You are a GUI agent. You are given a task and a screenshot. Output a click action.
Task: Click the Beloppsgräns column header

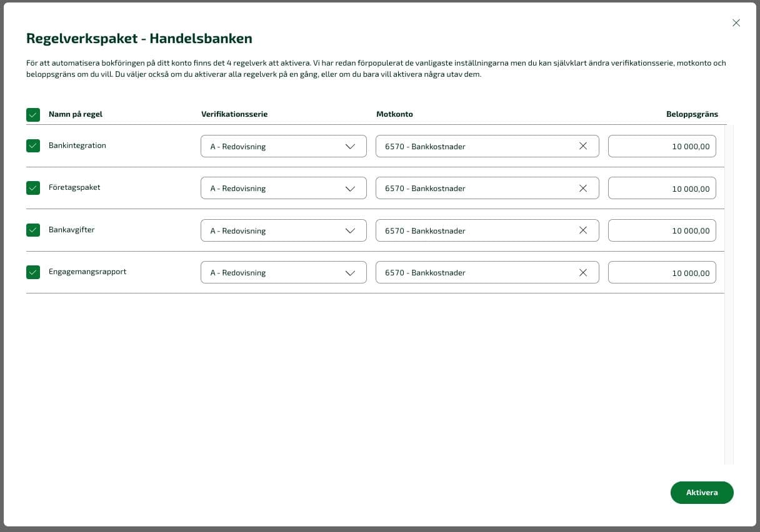[692, 114]
